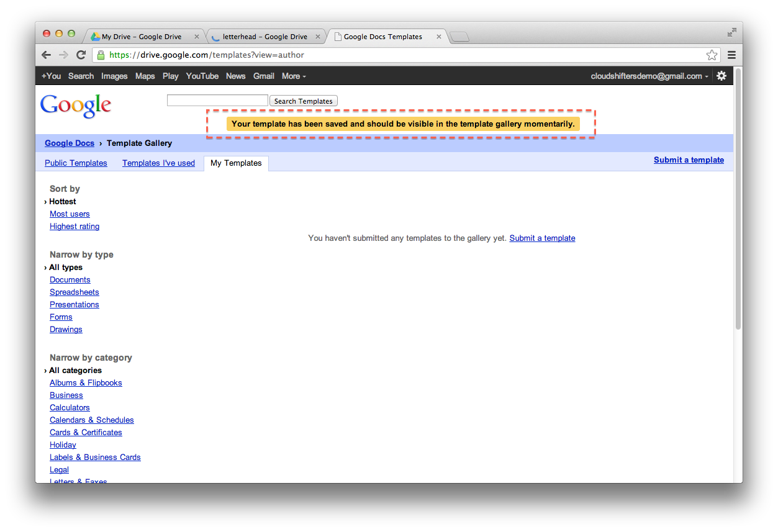Go back with the browser back arrow

point(47,55)
